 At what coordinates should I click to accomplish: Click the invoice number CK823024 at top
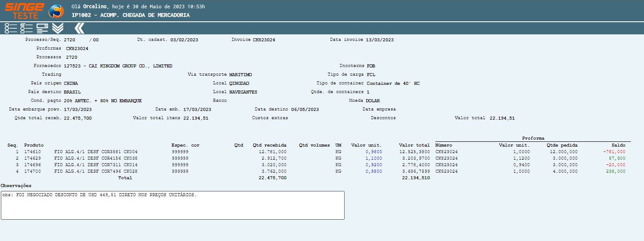coord(264,40)
